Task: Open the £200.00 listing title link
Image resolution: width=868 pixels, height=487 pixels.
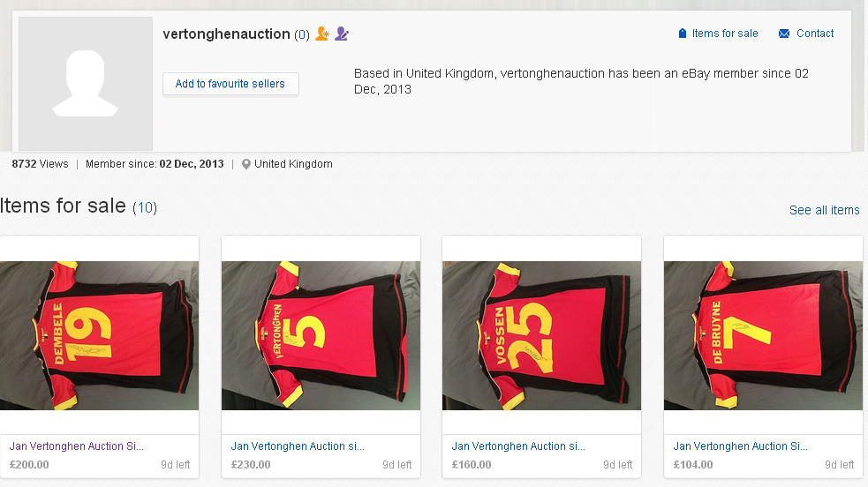Action: [77, 446]
